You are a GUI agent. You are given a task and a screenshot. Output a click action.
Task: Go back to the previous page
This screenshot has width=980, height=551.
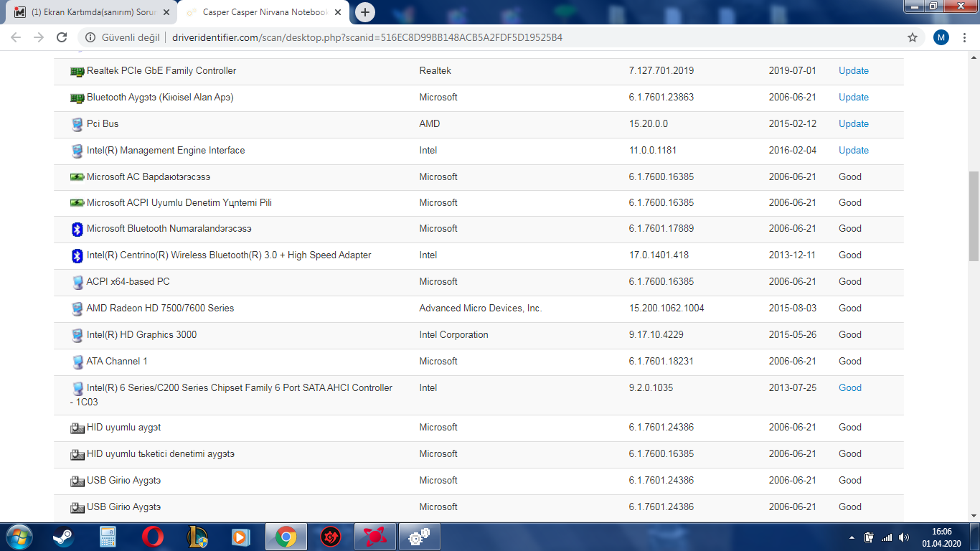click(16, 37)
